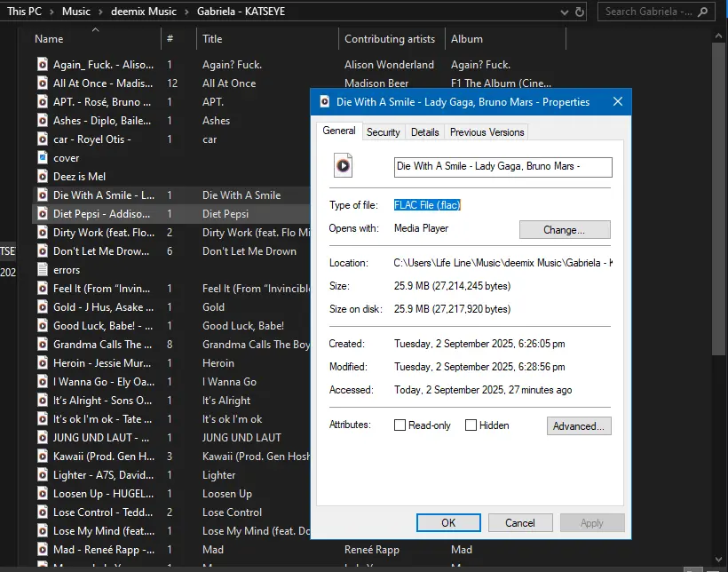Open the address bar history dropdown
728x572 pixels.
(x=565, y=12)
